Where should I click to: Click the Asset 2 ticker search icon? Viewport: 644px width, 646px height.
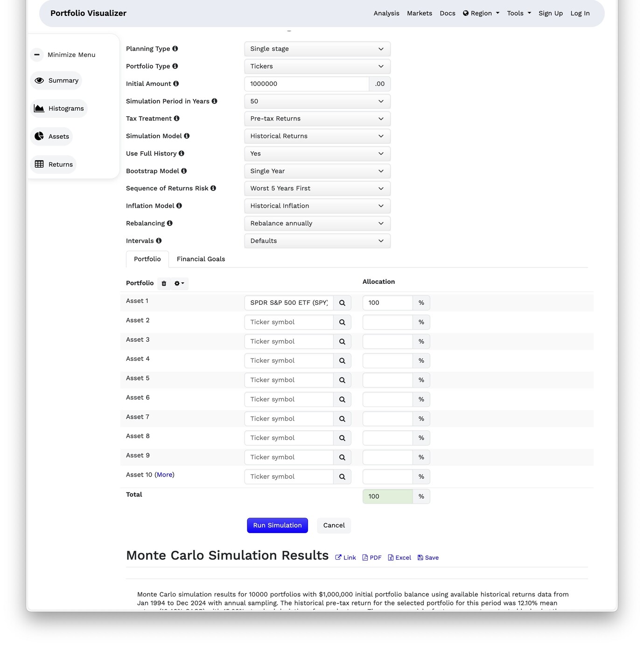[342, 322]
